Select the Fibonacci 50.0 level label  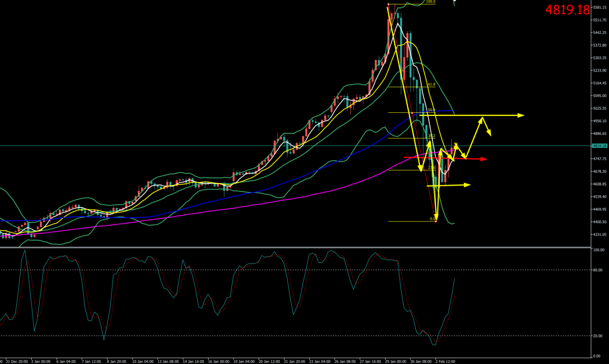coord(431,110)
